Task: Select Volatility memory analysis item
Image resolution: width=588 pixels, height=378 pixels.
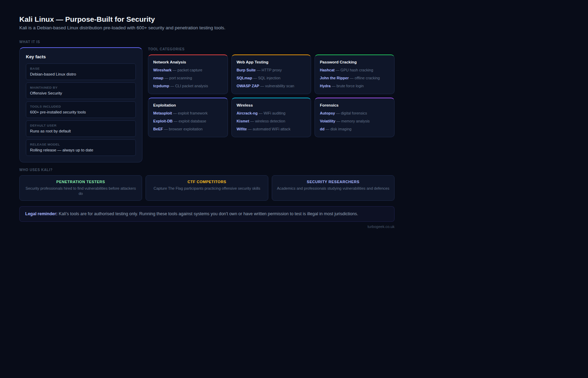Action: pos(345,121)
